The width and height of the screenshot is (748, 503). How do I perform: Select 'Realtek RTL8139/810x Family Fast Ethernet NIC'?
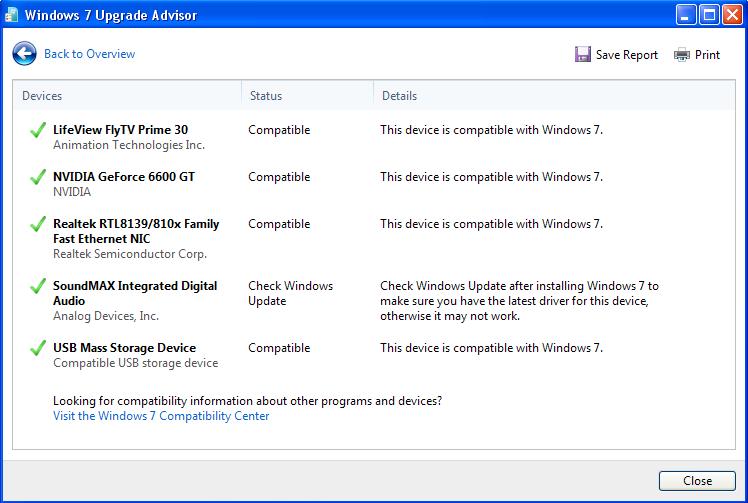pyautogui.click(x=136, y=231)
